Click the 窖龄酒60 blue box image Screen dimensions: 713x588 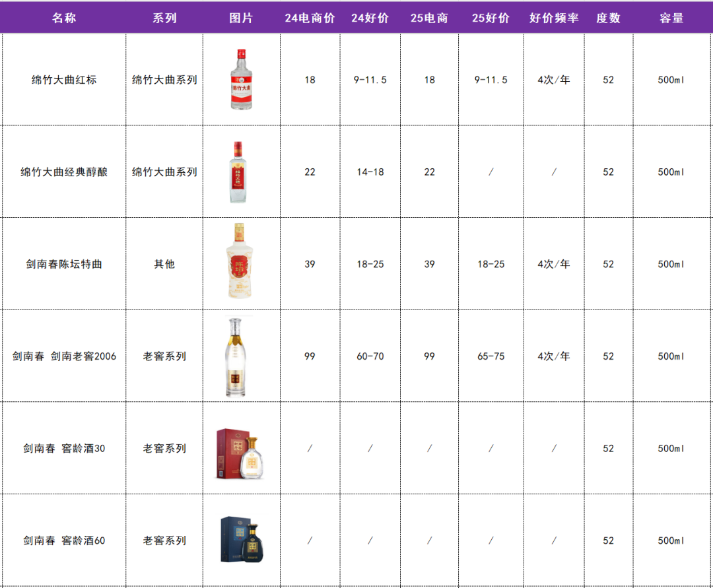tap(242, 539)
